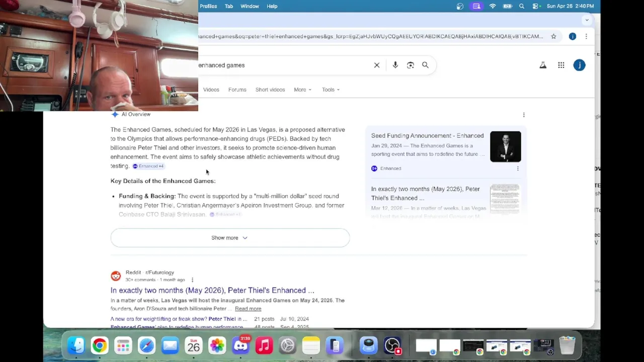The image size is (644, 362).
Task: Open the Google apps grid icon
Action: pos(561,65)
